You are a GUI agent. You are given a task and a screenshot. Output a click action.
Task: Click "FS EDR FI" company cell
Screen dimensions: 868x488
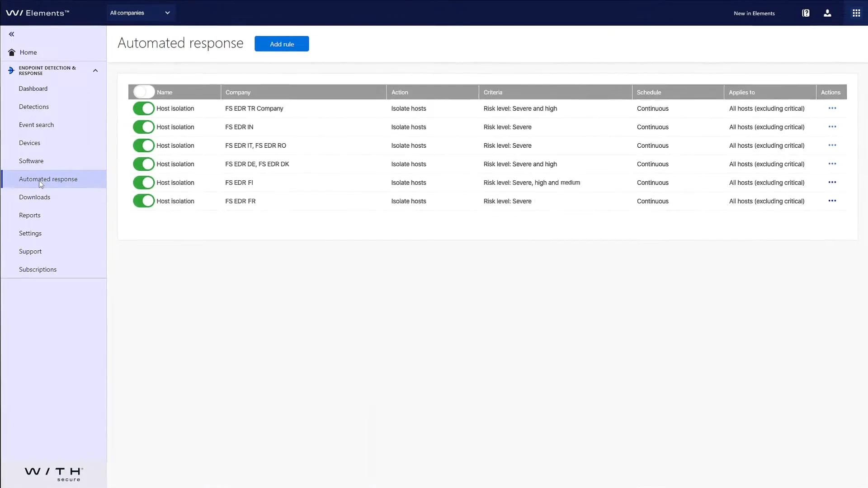[x=239, y=183]
